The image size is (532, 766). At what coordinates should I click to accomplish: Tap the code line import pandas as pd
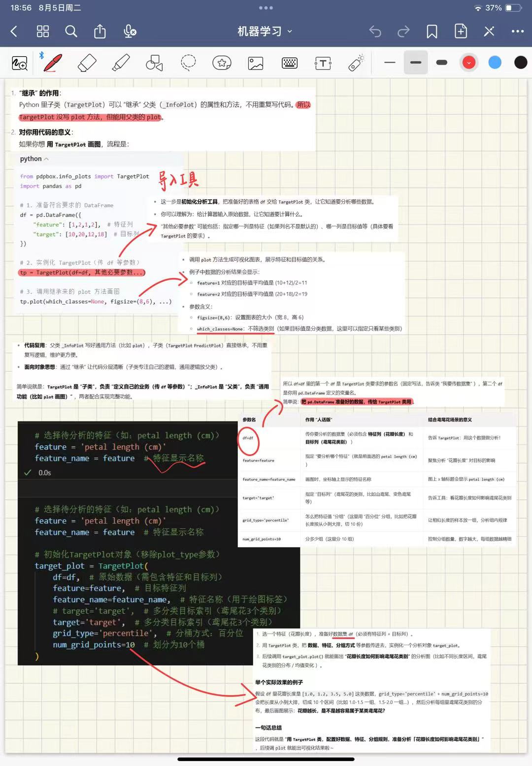(x=51, y=186)
